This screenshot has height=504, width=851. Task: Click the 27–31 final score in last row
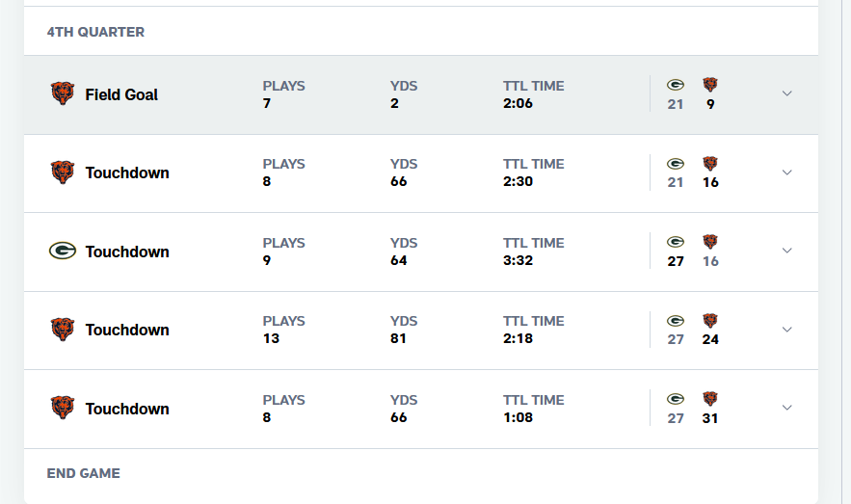tap(693, 418)
